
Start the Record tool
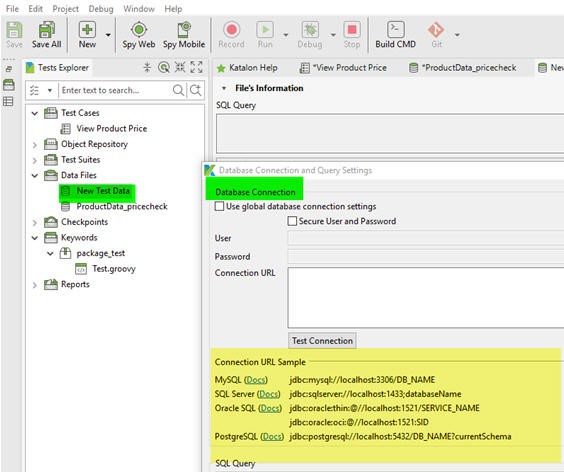tap(231, 35)
